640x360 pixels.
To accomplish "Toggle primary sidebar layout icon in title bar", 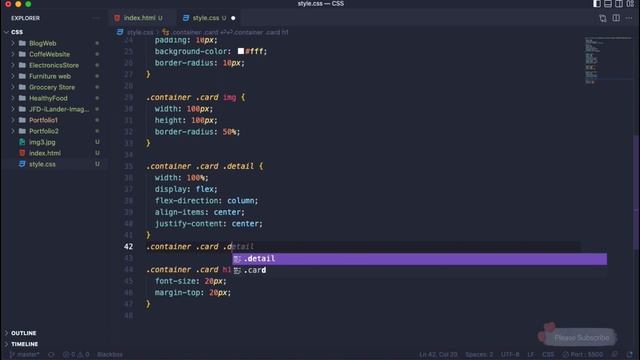I will (x=597, y=4).
